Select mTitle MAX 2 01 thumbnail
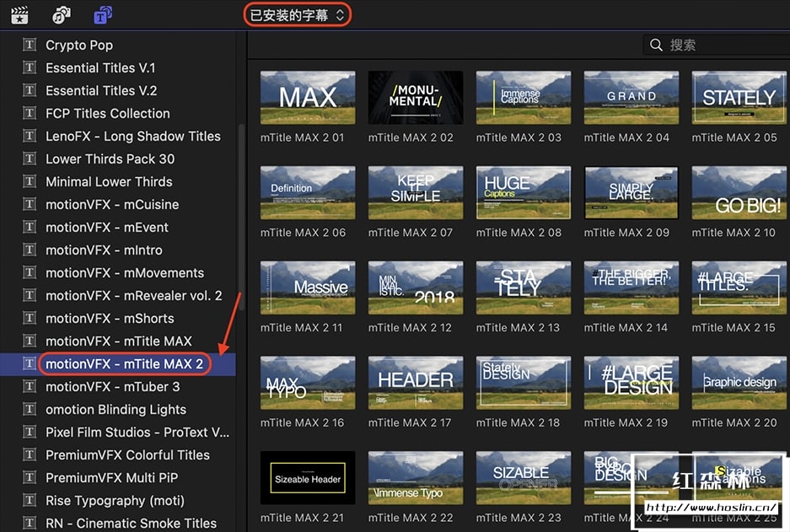 pyautogui.click(x=308, y=97)
